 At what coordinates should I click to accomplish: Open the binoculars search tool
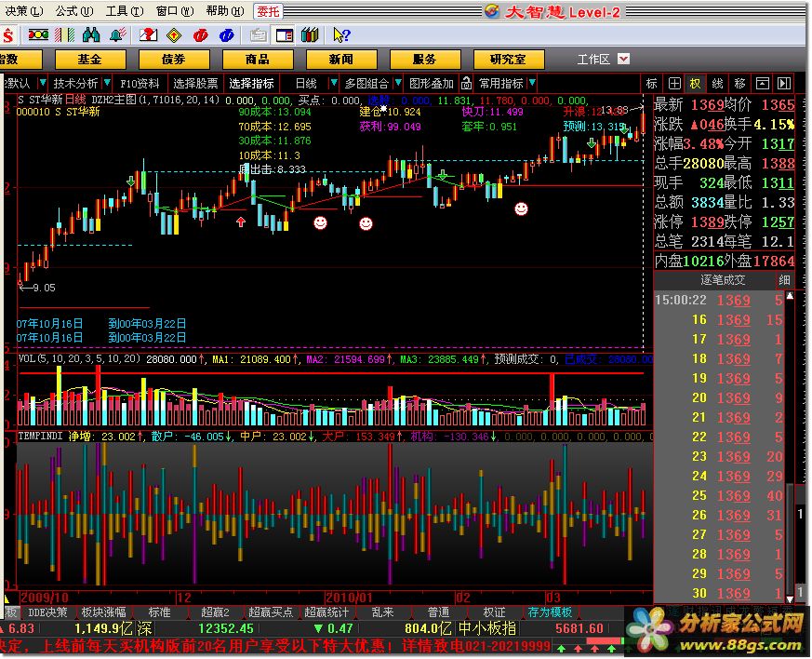90,35
